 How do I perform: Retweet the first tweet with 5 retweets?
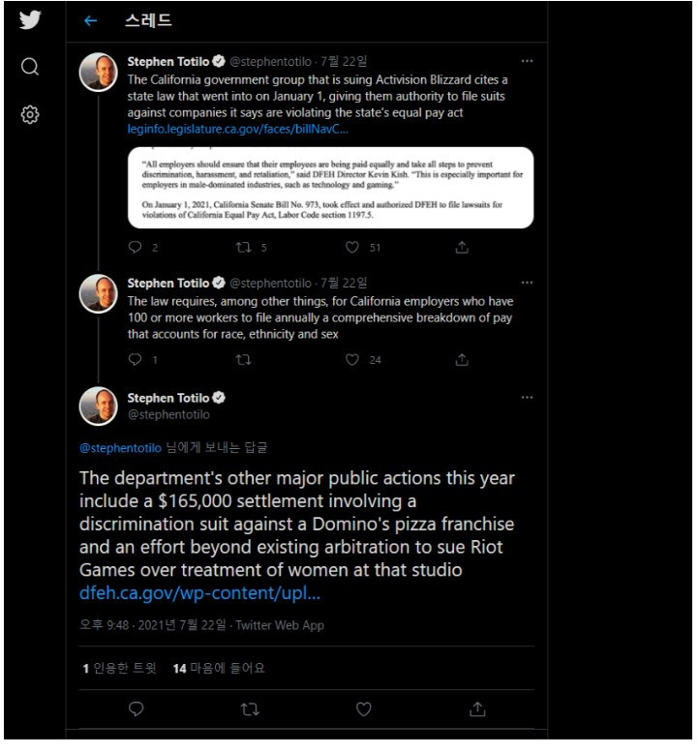[244, 248]
